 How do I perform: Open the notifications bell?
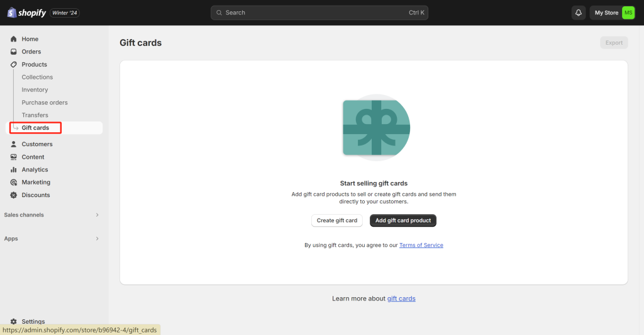pos(579,13)
